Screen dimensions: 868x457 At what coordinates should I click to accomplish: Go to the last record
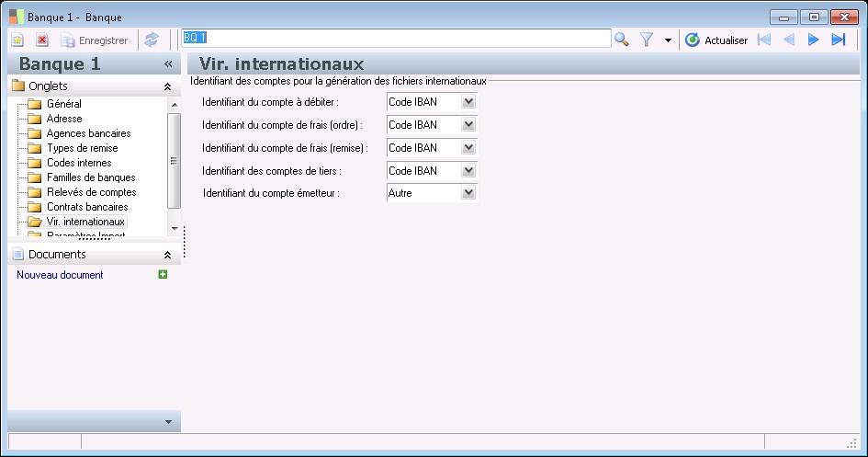pos(839,40)
